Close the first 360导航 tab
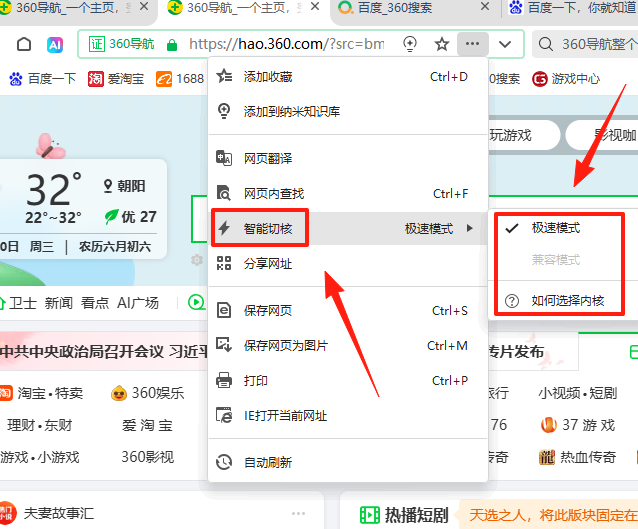Viewport: 638px width, 529px height. [x=144, y=7]
